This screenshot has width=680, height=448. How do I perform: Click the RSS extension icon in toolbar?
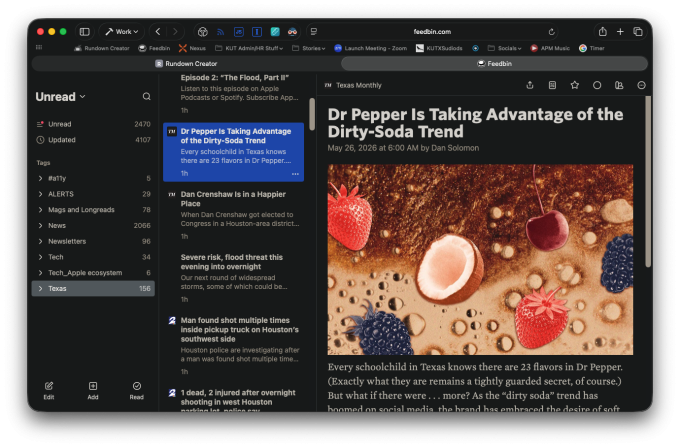[x=220, y=32]
